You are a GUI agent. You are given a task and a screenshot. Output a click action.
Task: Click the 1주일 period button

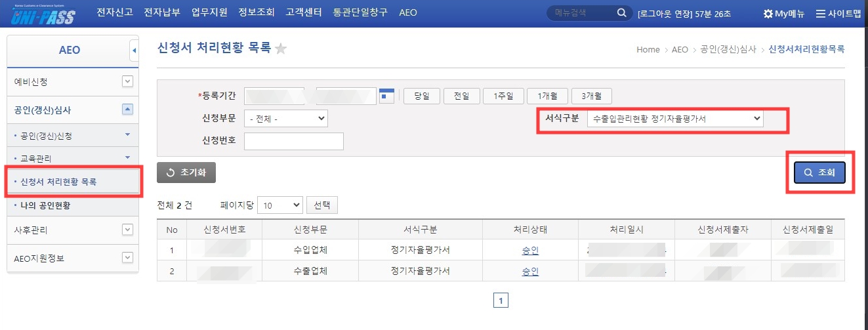[503, 96]
